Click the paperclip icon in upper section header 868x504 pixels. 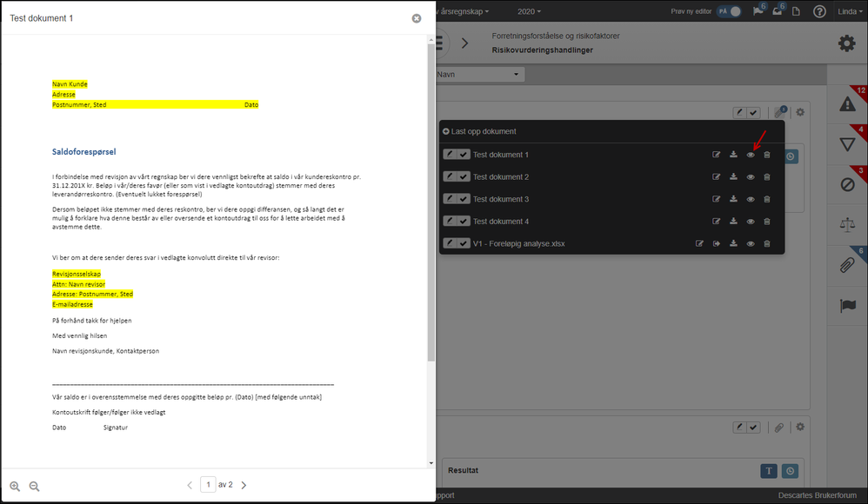(780, 112)
